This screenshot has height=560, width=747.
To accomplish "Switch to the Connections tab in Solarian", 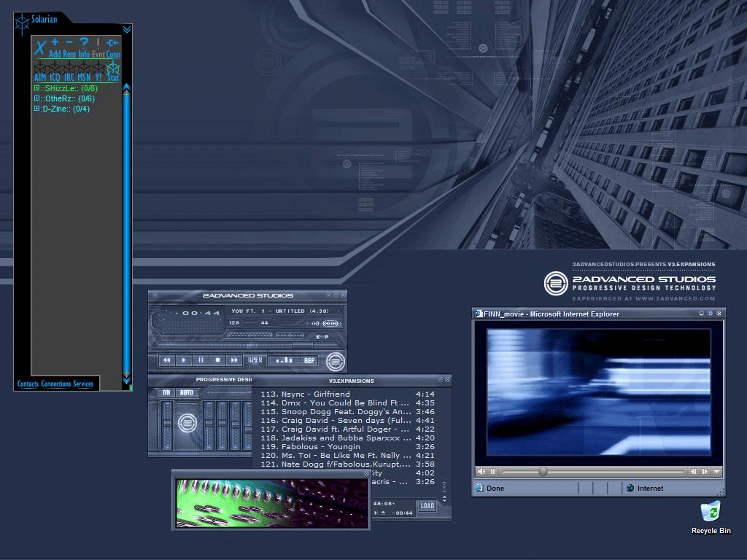I will coord(56,384).
